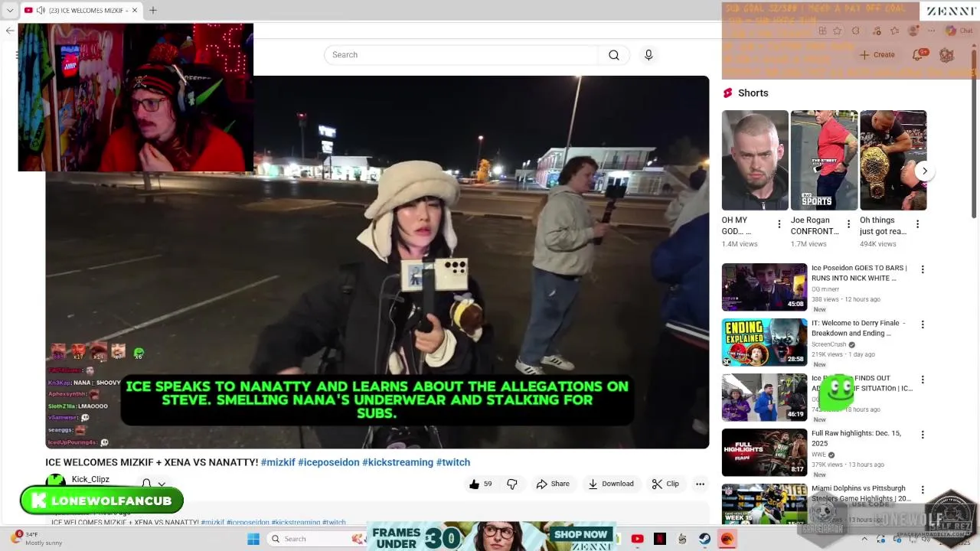Screen dimensions: 980x551
Task: Click into the YouTube search field
Action: [461, 55]
